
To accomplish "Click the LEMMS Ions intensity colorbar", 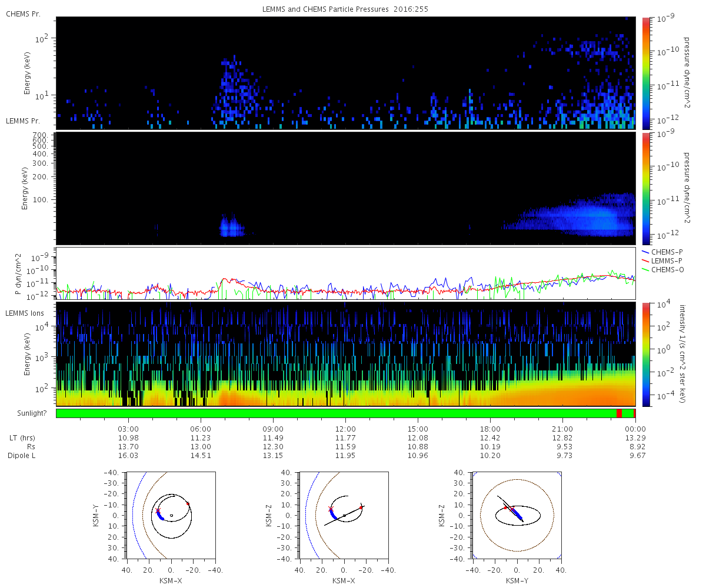I will (x=645, y=354).
